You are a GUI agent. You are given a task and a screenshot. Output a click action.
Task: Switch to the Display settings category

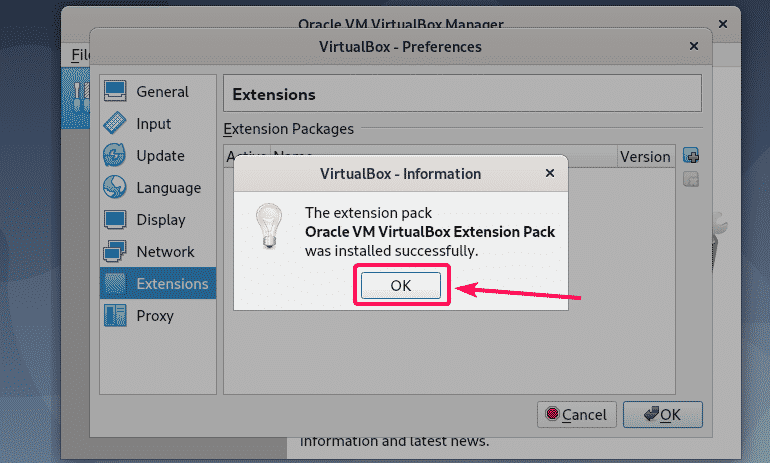[x=160, y=220]
